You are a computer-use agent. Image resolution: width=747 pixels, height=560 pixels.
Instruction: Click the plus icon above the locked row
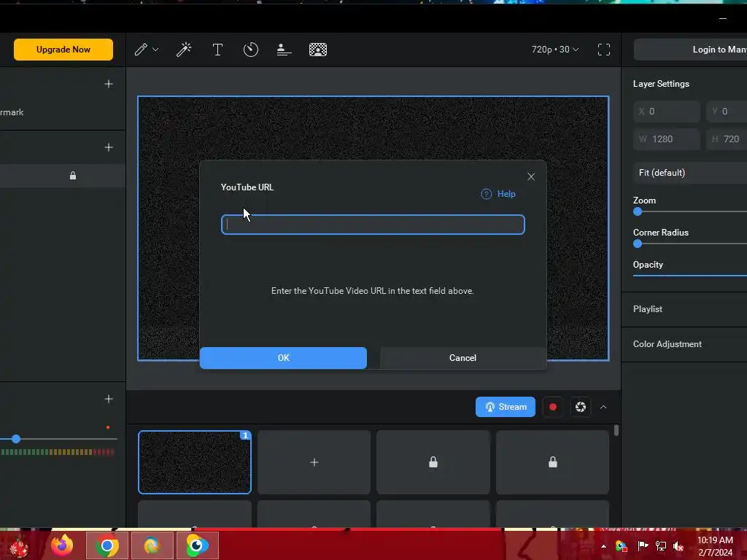[x=109, y=147]
